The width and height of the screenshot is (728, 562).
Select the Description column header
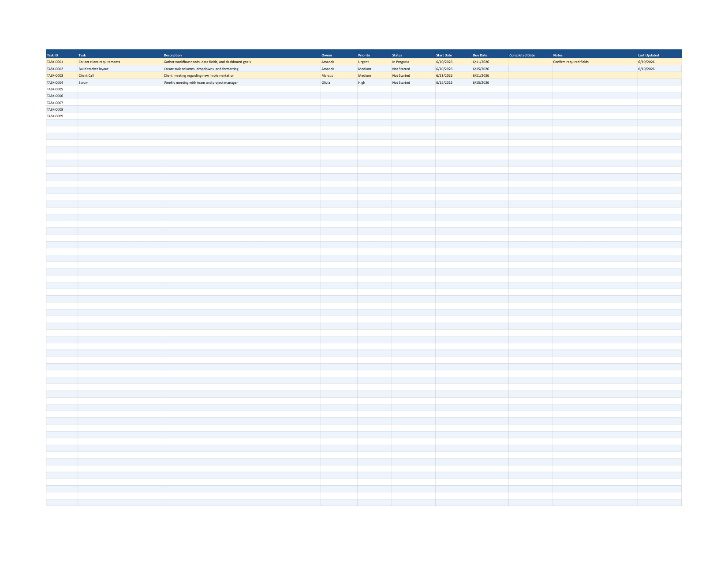coord(242,55)
